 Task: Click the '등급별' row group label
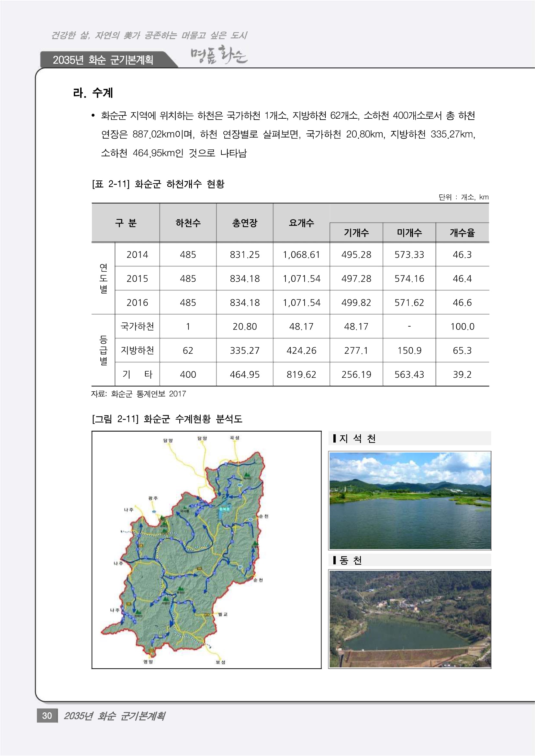[104, 350]
